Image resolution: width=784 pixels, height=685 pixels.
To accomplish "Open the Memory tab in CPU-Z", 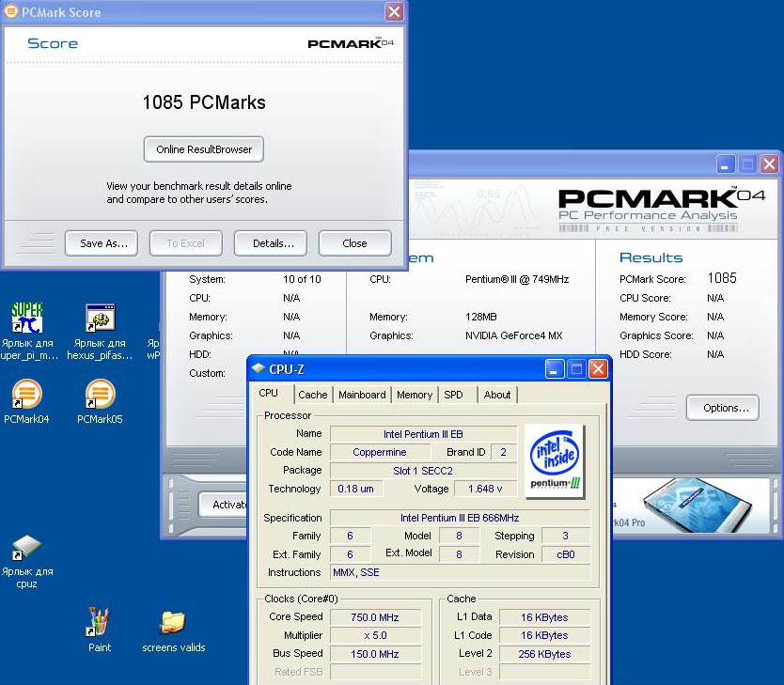I will point(415,395).
